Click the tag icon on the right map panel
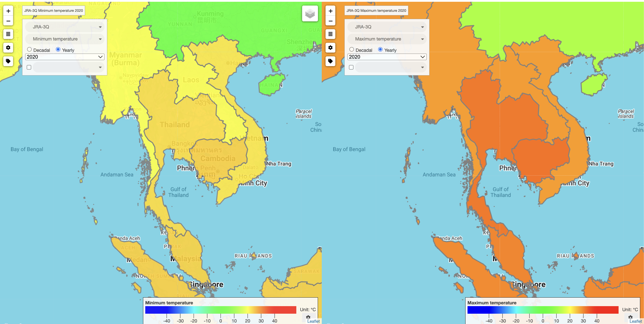The width and height of the screenshot is (644, 324). pyautogui.click(x=331, y=61)
